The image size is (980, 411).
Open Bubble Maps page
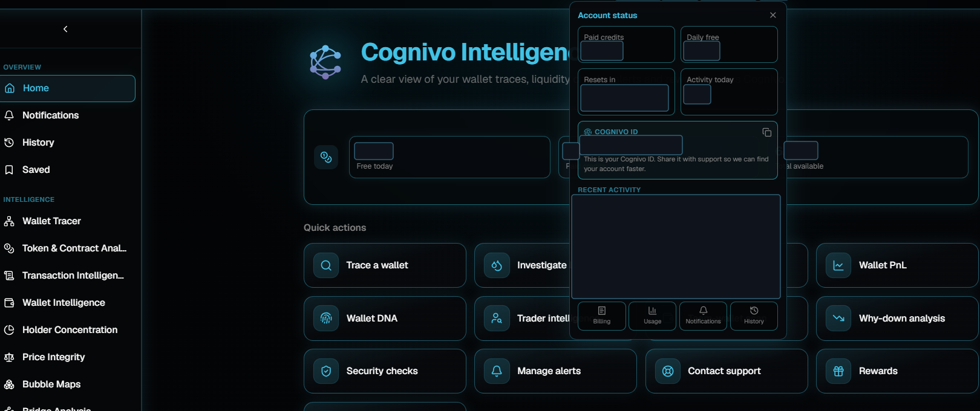[x=67, y=384]
